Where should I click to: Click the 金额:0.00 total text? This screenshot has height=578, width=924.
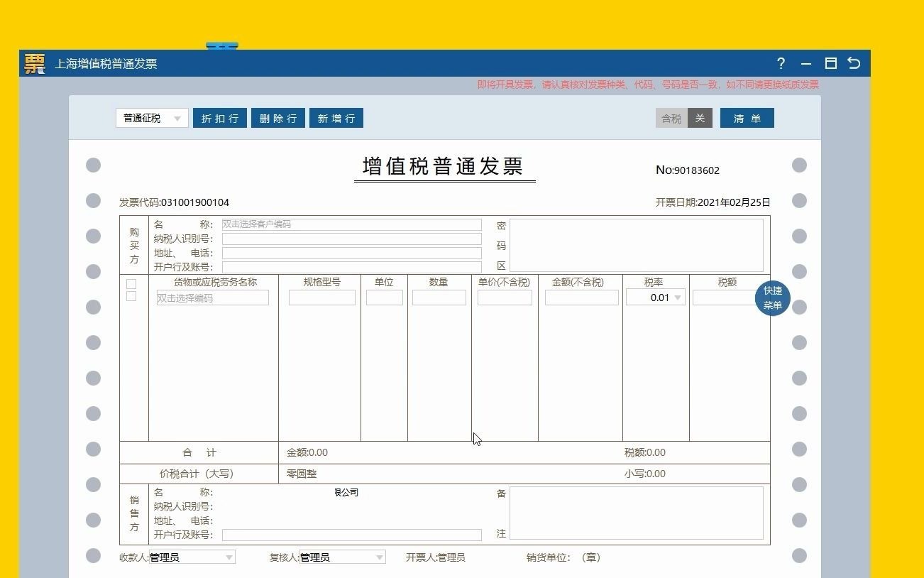pyautogui.click(x=307, y=452)
